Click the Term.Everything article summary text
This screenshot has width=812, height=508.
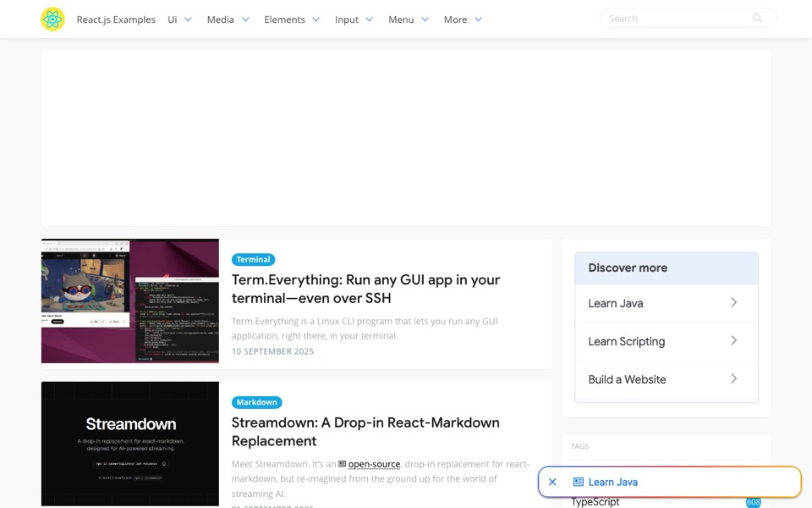pyautogui.click(x=365, y=329)
